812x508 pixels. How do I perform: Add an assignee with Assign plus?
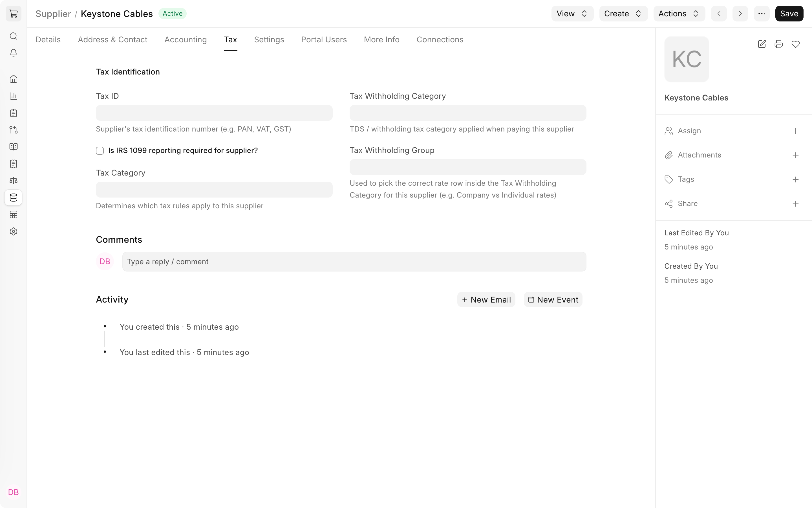pyautogui.click(x=795, y=131)
